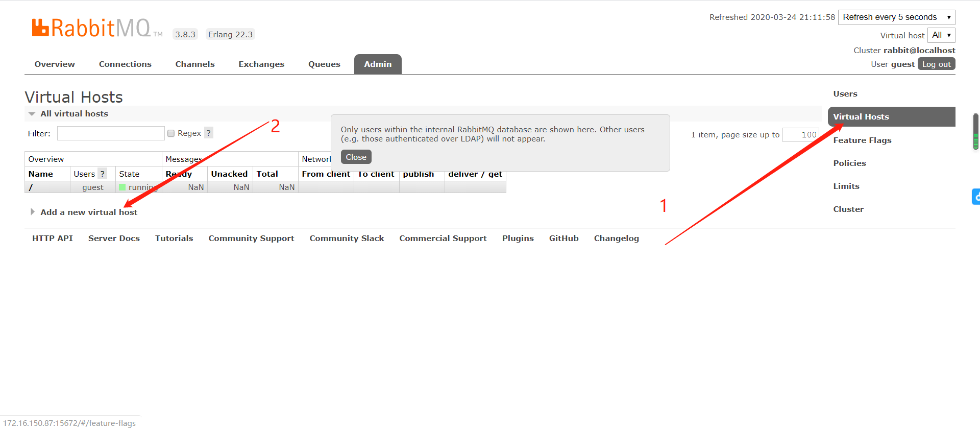The width and height of the screenshot is (980, 430).
Task: Click the page scrollbar thumb
Action: pyautogui.click(x=976, y=132)
